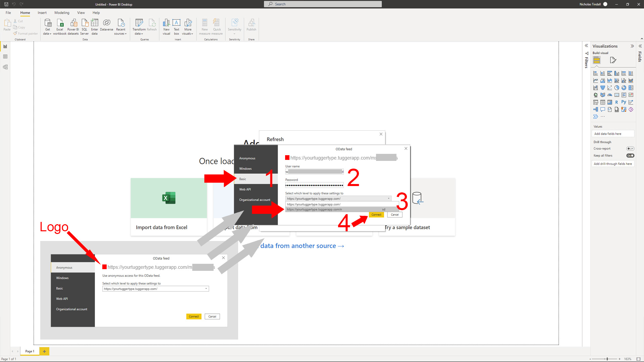Open the Modeling ribbon tab
This screenshot has height=362, width=644.
click(x=62, y=13)
